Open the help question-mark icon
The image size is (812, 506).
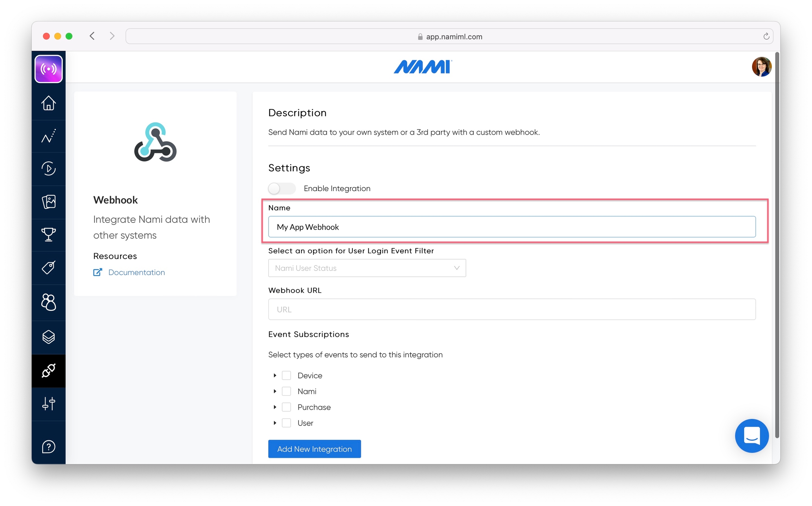click(49, 447)
